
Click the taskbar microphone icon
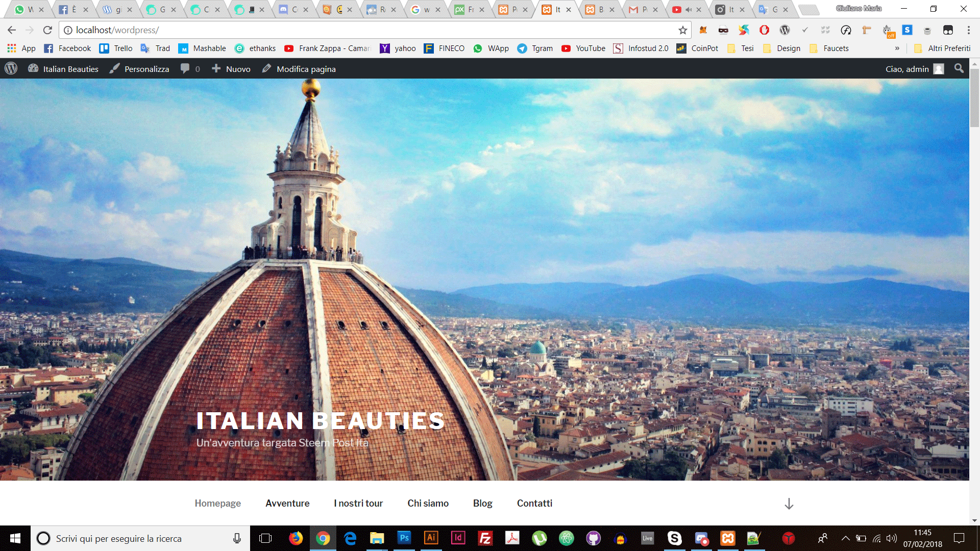[x=237, y=538]
